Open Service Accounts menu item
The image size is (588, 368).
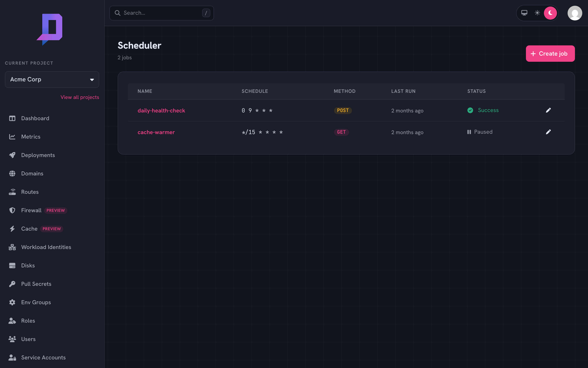43,358
